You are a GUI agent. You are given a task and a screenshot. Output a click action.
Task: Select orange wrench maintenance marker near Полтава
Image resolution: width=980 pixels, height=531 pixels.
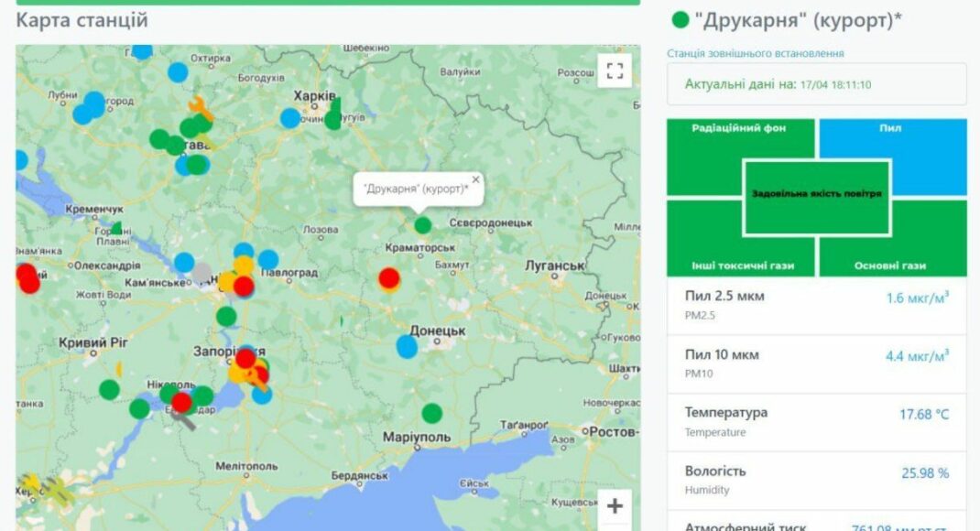(201, 107)
